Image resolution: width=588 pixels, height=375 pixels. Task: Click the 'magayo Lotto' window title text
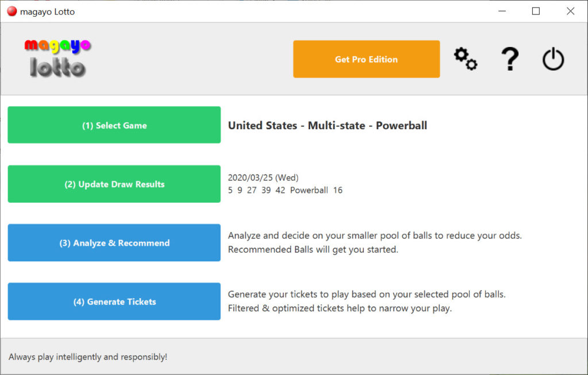[47, 11]
